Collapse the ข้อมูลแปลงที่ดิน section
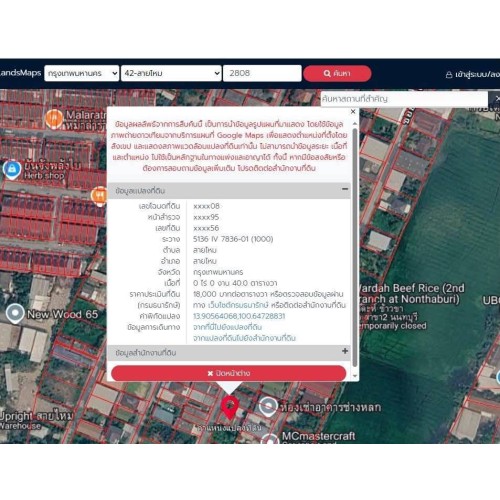Viewport: 500px width, 500px height. point(345,189)
